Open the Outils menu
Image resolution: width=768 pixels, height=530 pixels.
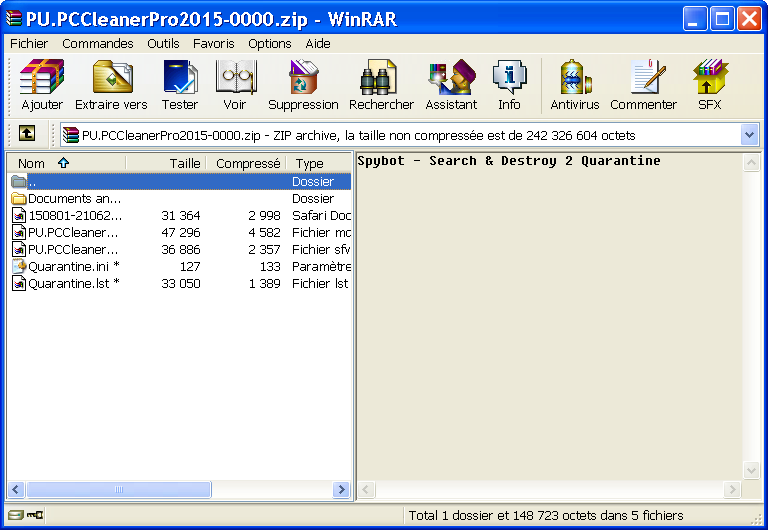(163, 44)
